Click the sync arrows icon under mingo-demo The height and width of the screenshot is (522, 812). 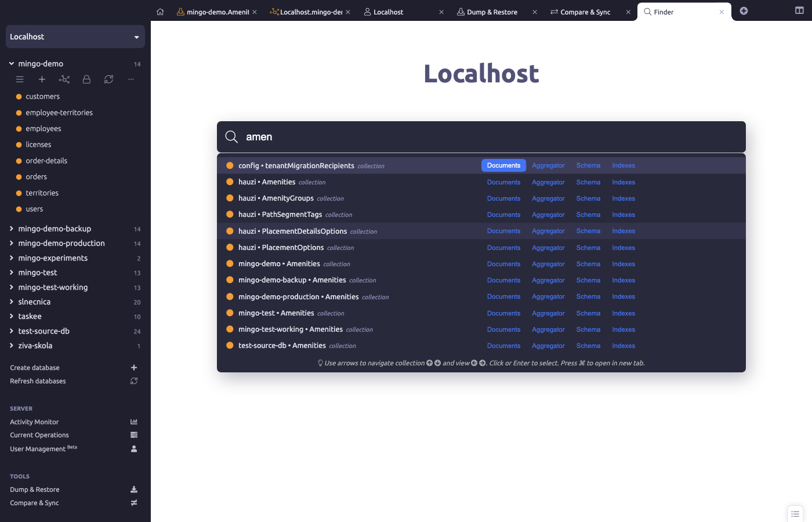(x=108, y=79)
